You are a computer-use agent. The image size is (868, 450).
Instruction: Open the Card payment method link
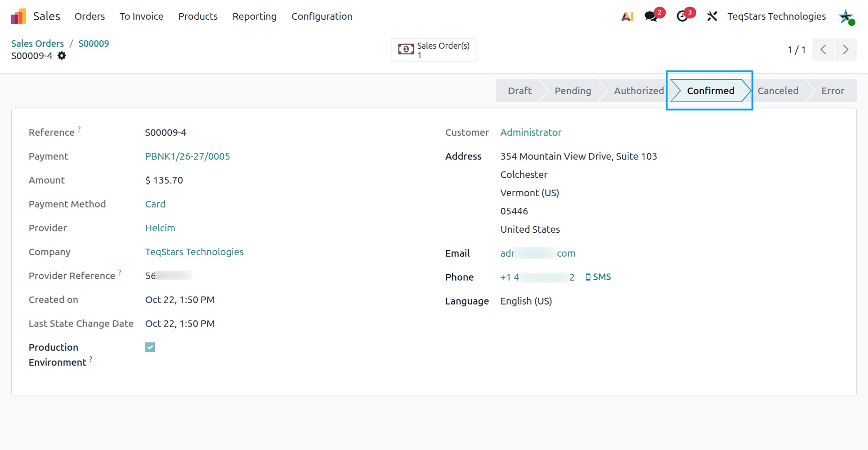pyautogui.click(x=155, y=204)
